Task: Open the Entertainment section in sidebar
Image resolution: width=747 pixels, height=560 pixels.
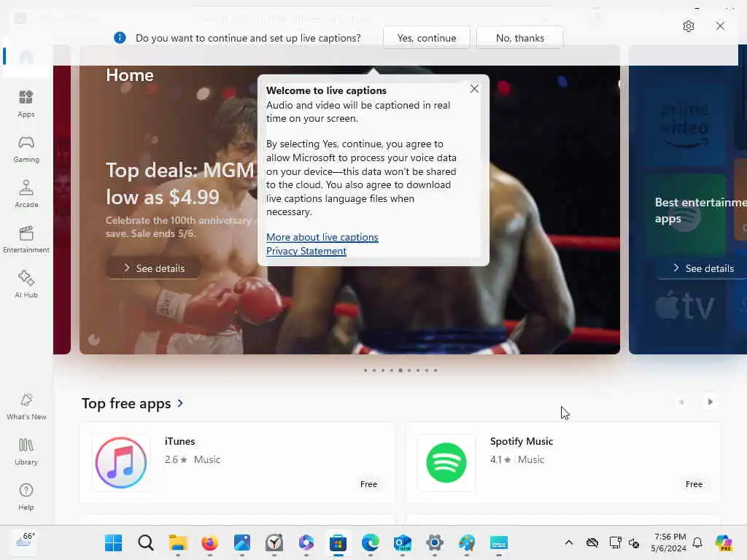Action: click(x=26, y=239)
